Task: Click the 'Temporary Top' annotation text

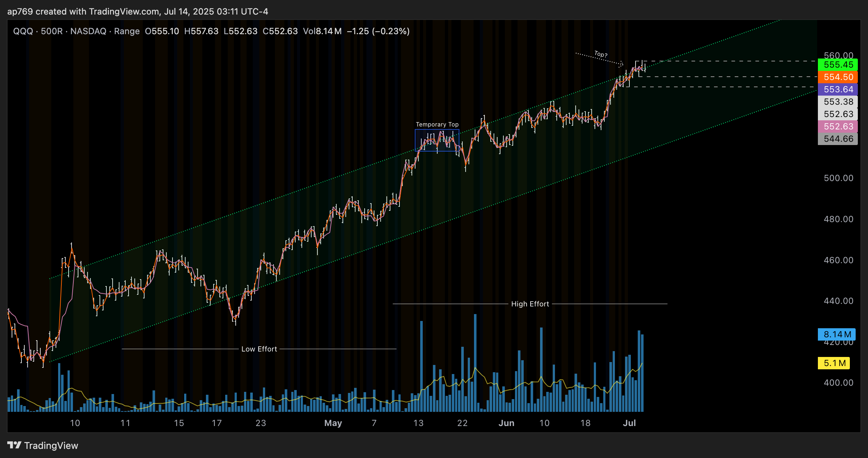Action: pos(437,124)
